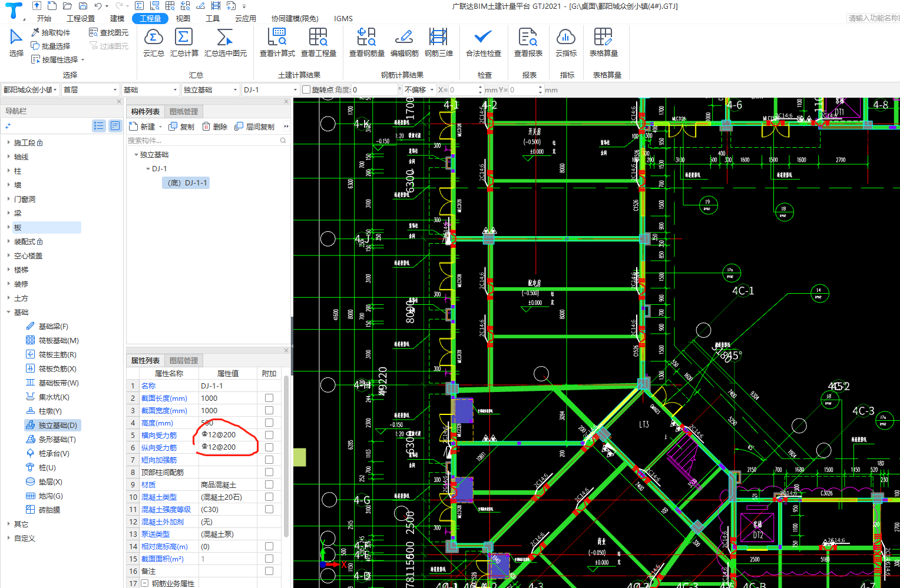Click the undo arrow in title bar
This screenshot has width=900, height=588.
98,6
